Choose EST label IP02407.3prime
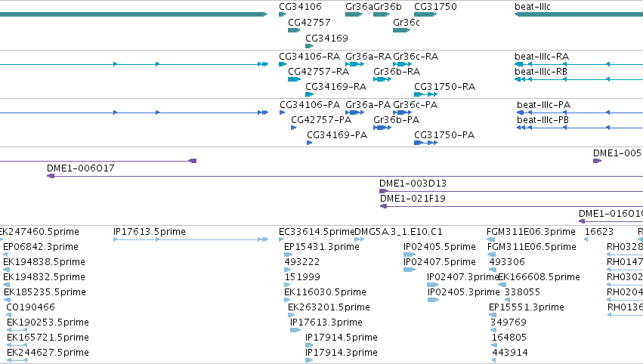This screenshot has height=364, width=643. click(x=462, y=276)
